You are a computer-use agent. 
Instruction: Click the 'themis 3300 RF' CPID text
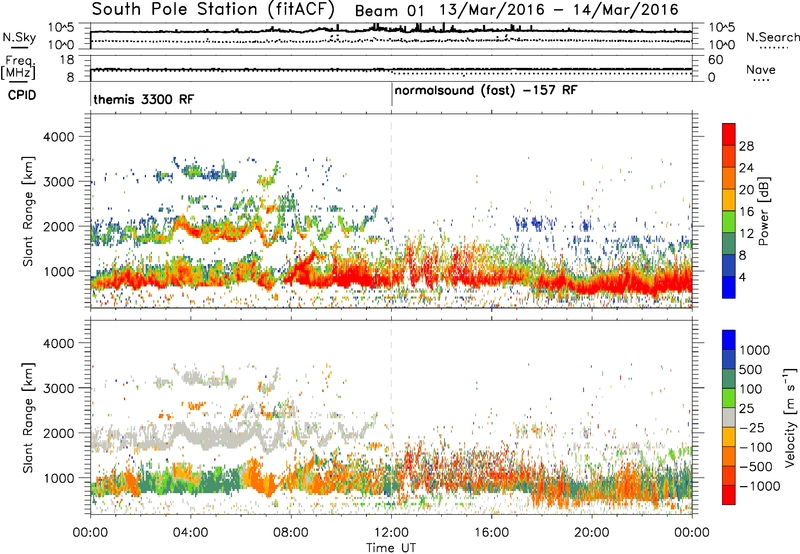pyautogui.click(x=143, y=99)
